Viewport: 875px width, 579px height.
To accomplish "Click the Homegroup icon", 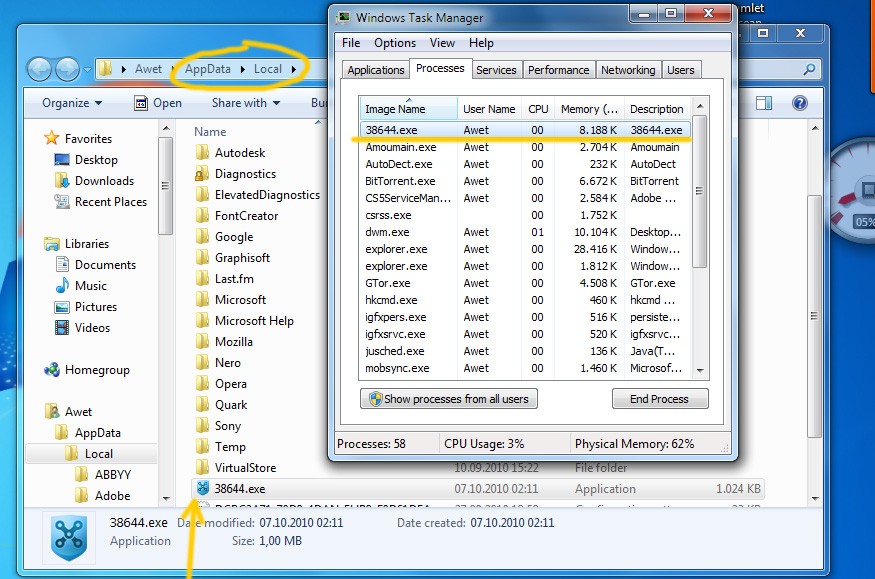I will (52, 369).
